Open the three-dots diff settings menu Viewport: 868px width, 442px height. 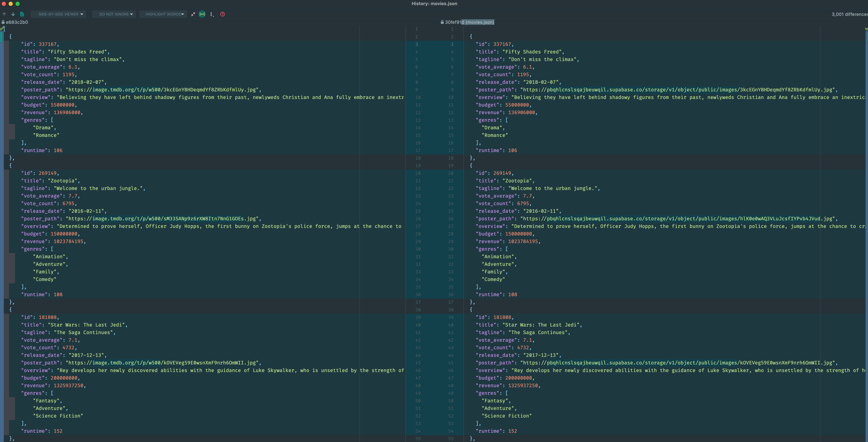(212, 14)
